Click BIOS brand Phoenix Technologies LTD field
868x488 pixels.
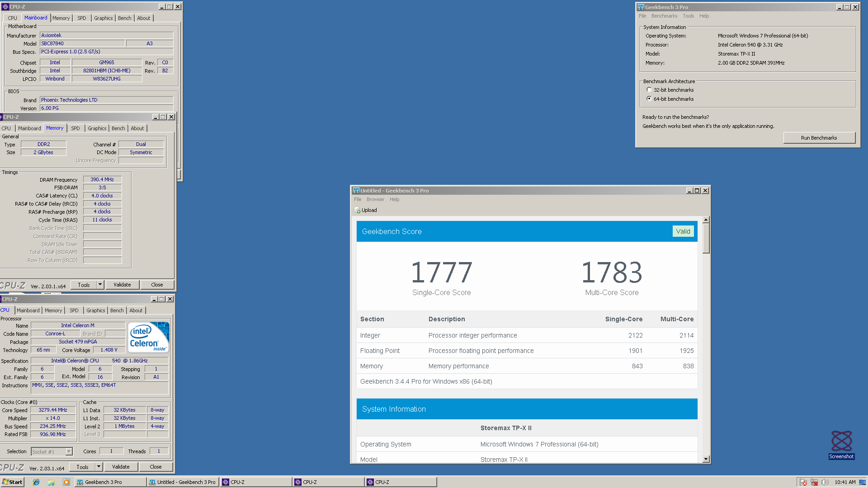click(x=107, y=100)
